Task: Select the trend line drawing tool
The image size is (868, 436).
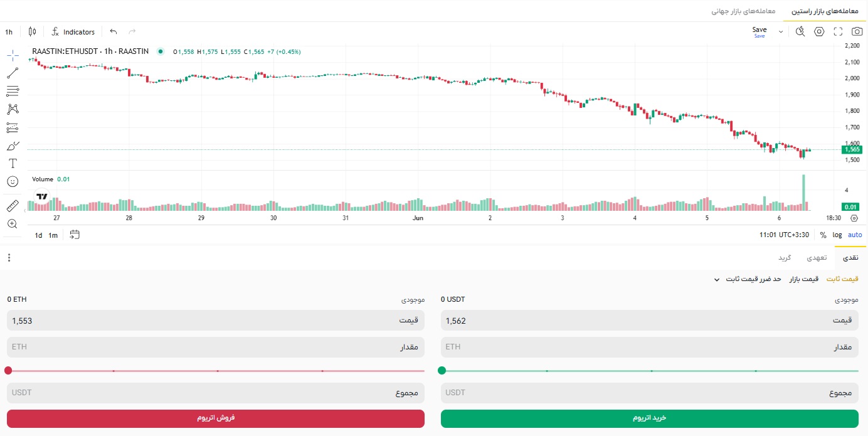Action: pos(13,73)
